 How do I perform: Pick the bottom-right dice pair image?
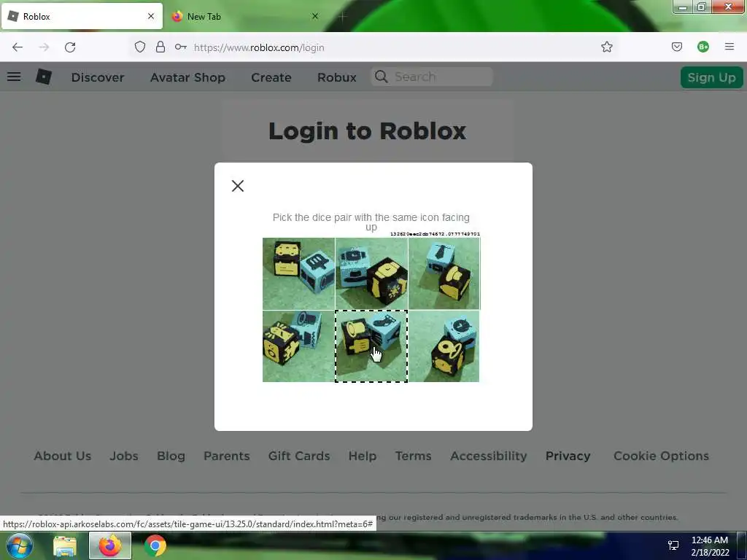click(x=444, y=346)
